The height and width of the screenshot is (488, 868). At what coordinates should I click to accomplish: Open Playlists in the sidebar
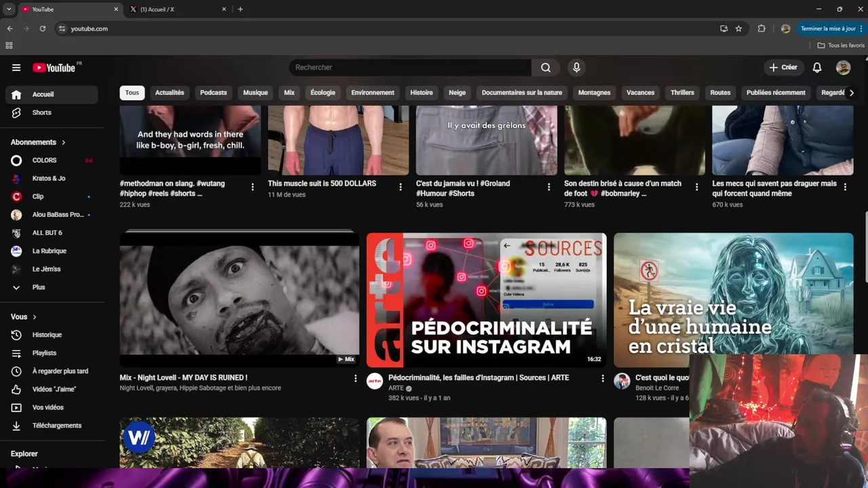pyautogui.click(x=52, y=353)
